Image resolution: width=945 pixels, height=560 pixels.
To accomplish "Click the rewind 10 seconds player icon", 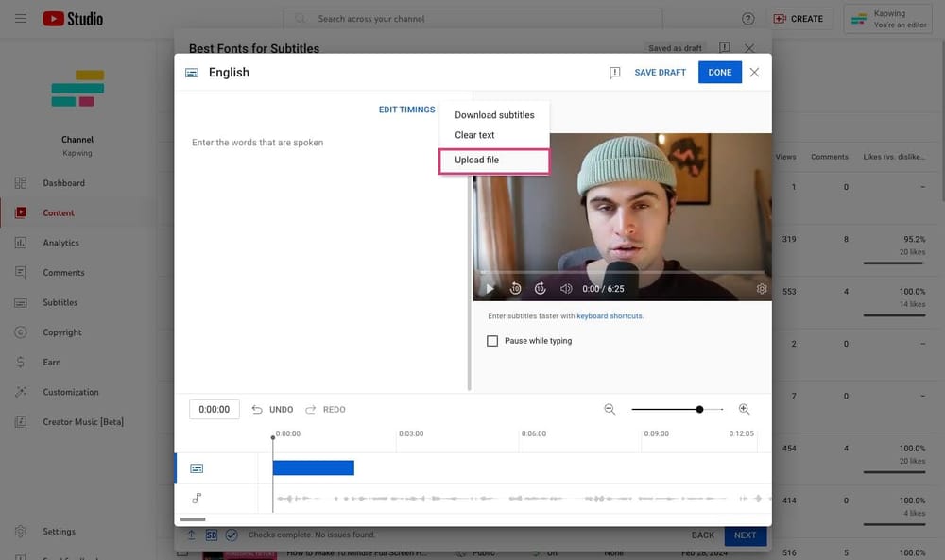I will coord(515,287).
